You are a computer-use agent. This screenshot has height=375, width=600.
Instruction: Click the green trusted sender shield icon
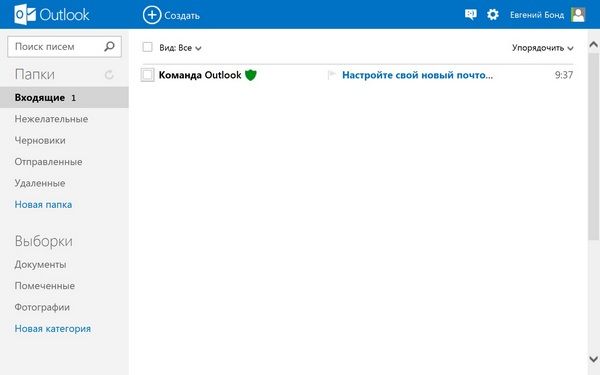coord(251,75)
